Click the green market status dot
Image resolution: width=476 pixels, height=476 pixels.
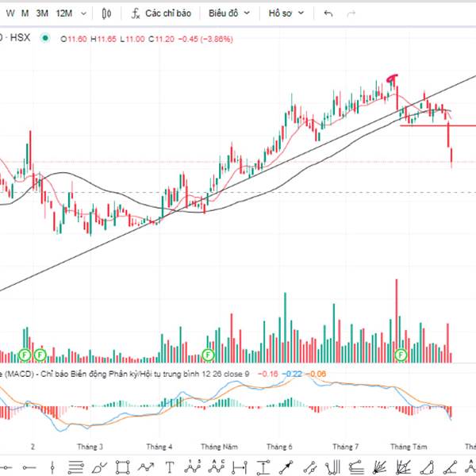coord(45,38)
